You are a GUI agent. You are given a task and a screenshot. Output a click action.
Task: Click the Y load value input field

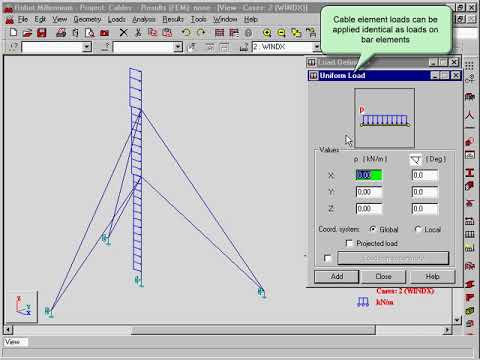coord(369,192)
